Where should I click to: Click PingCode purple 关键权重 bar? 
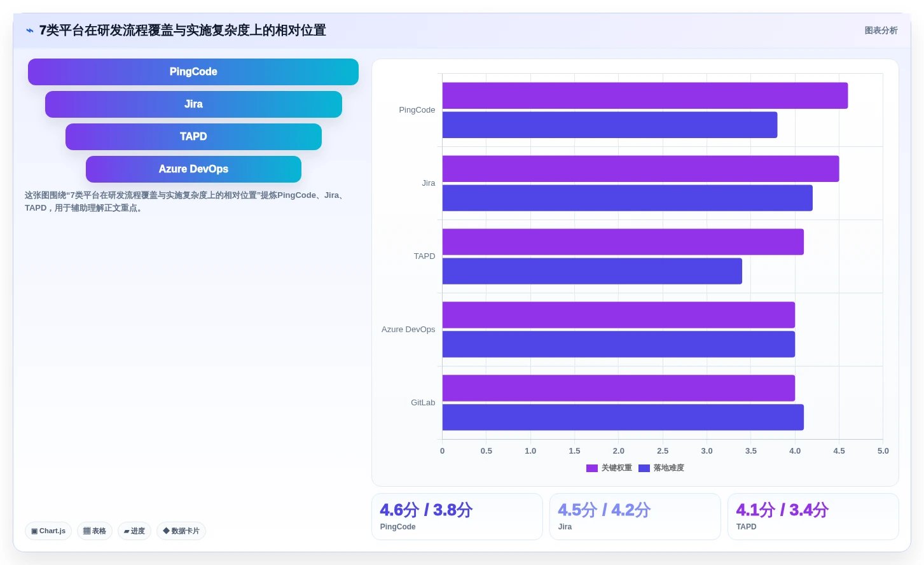[x=645, y=95]
